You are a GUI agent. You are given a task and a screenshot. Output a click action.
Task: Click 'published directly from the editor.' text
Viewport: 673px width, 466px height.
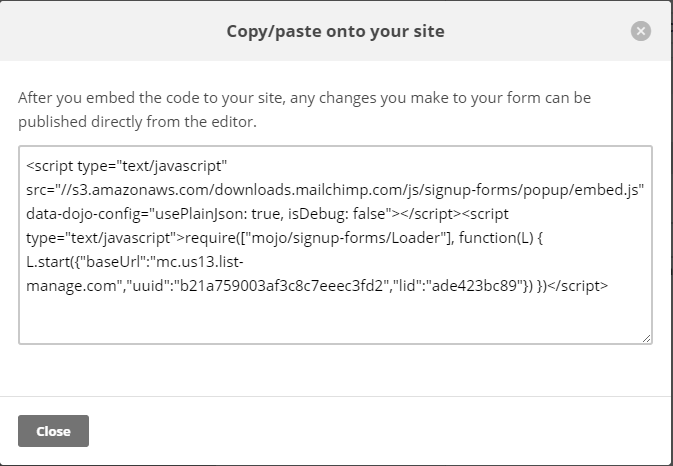pos(137,122)
